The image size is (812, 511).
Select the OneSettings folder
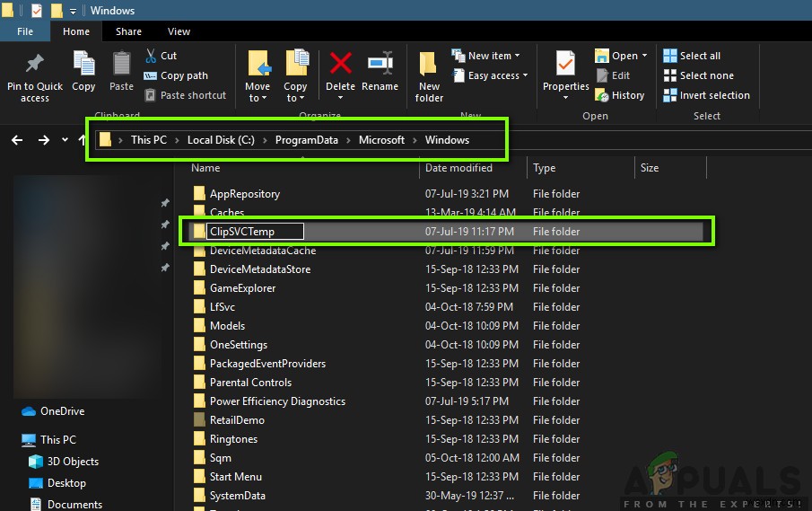[238, 345]
